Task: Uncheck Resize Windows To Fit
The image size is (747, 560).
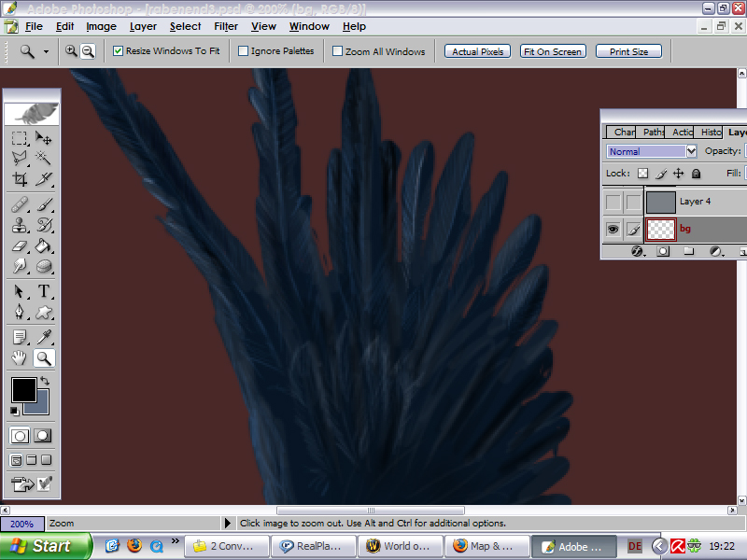Action: coord(118,51)
